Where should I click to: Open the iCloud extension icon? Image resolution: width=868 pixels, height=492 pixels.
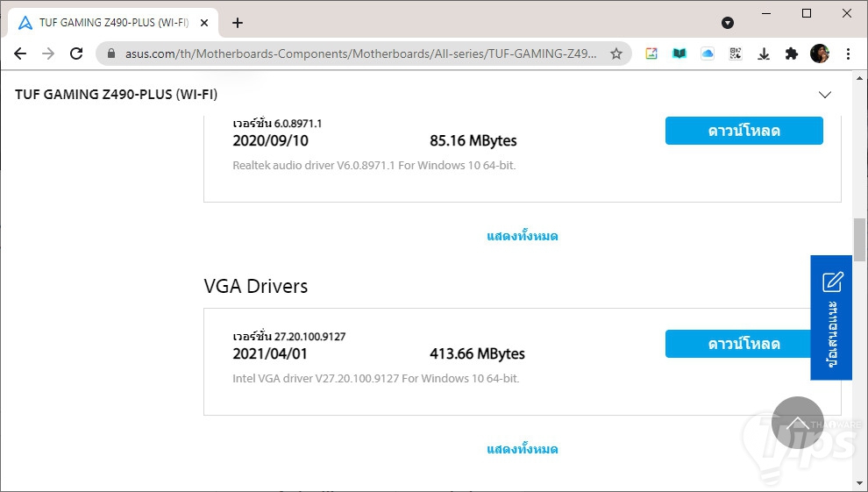click(x=708, y=53)
